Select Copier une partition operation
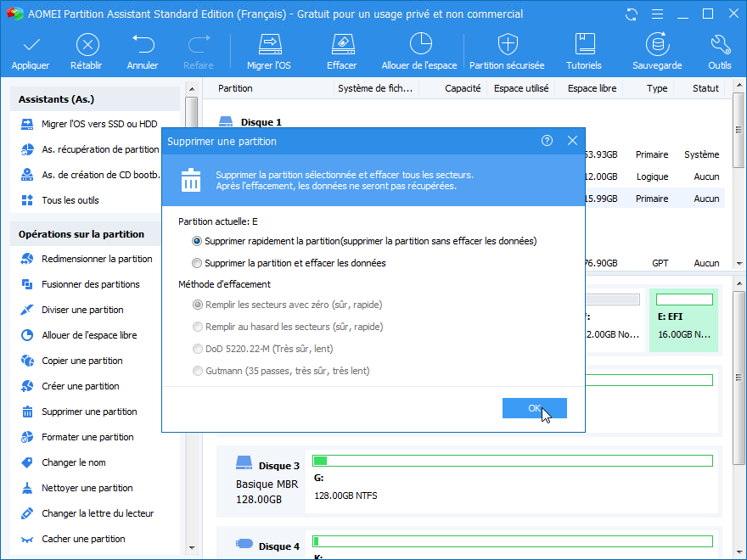747x560 pixels. point(71,361)
